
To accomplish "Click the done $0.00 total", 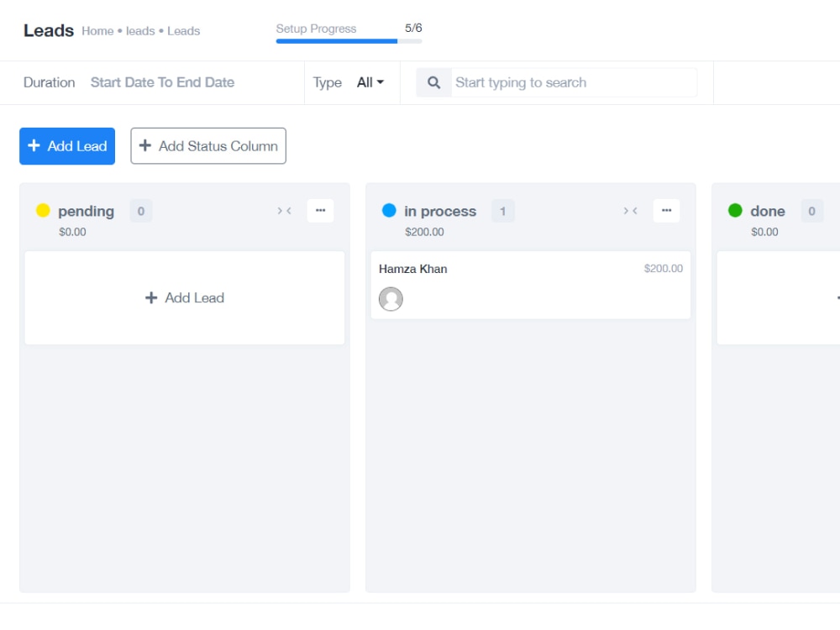I will click(764, 232).
